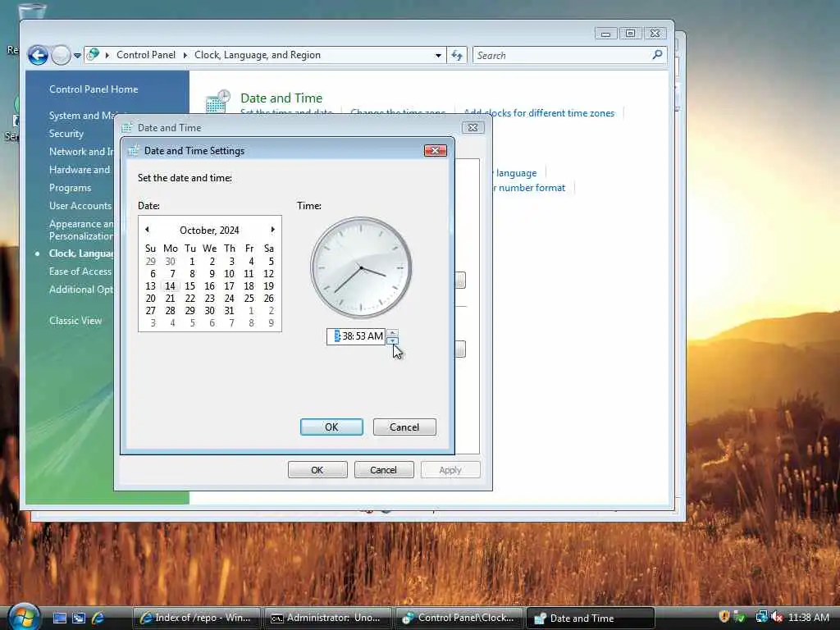Click the Back arrow in Control Panel
Image resolution: width=840 pixels, height=630 pixels.
click(x=38, y=55)
